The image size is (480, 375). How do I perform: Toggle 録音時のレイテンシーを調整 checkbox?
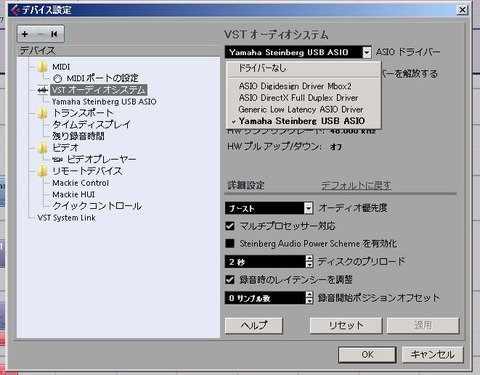tap(230, 279)
